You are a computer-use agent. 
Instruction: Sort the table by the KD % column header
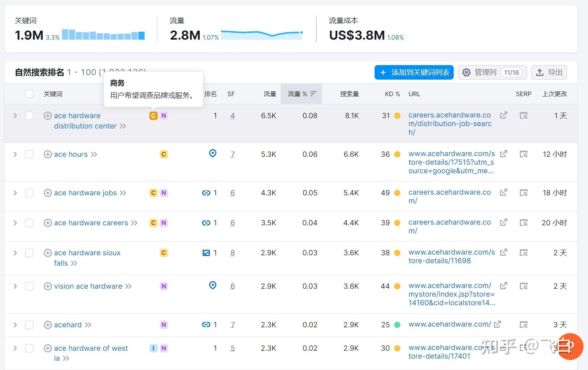(x=392, y=93)
